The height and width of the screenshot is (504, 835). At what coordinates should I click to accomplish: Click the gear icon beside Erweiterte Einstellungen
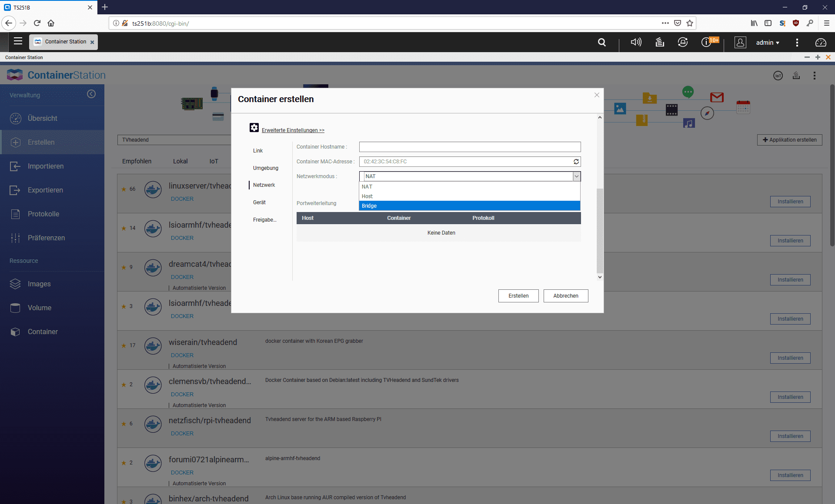coord(254,128)
